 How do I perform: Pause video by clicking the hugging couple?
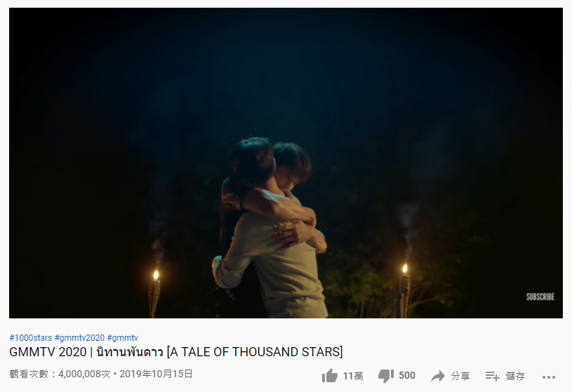pyautogui.click(x=270, y=226)
